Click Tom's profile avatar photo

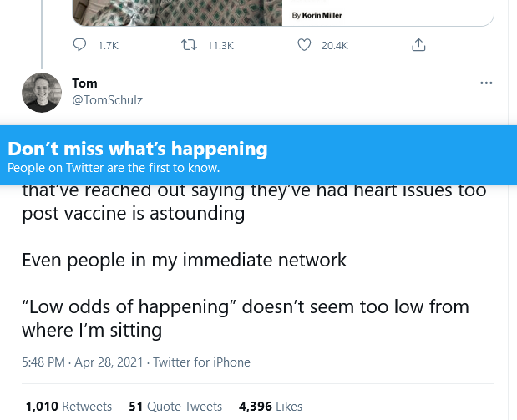tap(42, 92)
